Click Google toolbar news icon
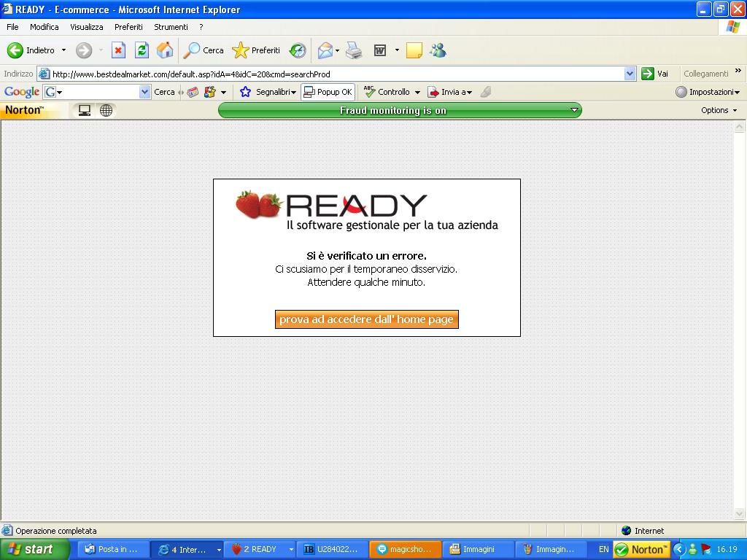The width and height of the screenshot is (747, 560). coord(193,92)
